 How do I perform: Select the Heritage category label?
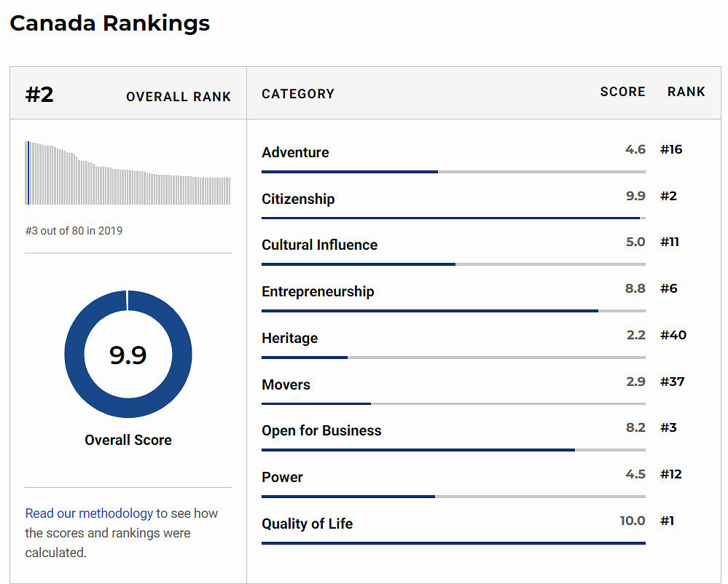point(289,338)
